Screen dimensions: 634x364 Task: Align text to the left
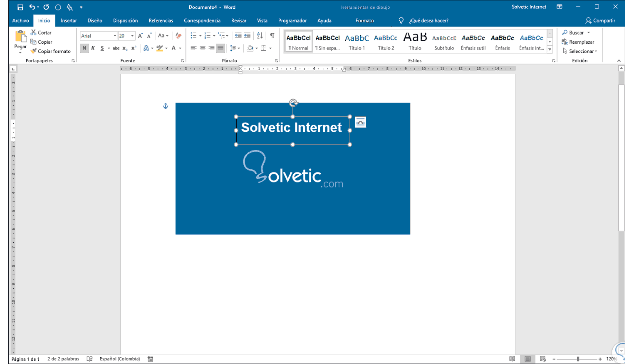(x=193, y=48)
